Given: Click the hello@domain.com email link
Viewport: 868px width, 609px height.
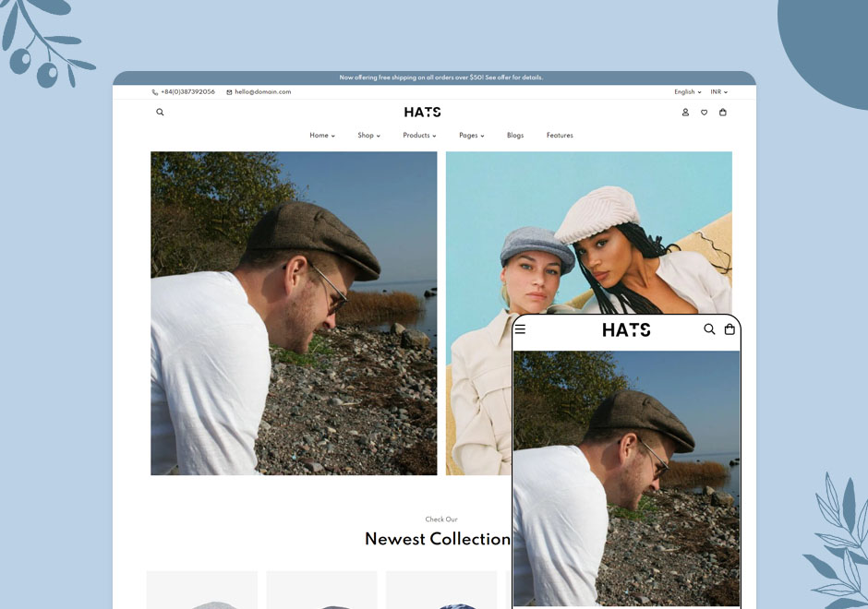Looking at the screenshot, I should point(263,92).
